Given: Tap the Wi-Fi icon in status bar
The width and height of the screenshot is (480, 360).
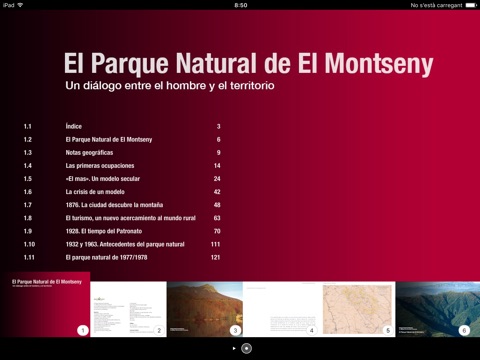Looking at the screenshot, I should click(20, 5).
